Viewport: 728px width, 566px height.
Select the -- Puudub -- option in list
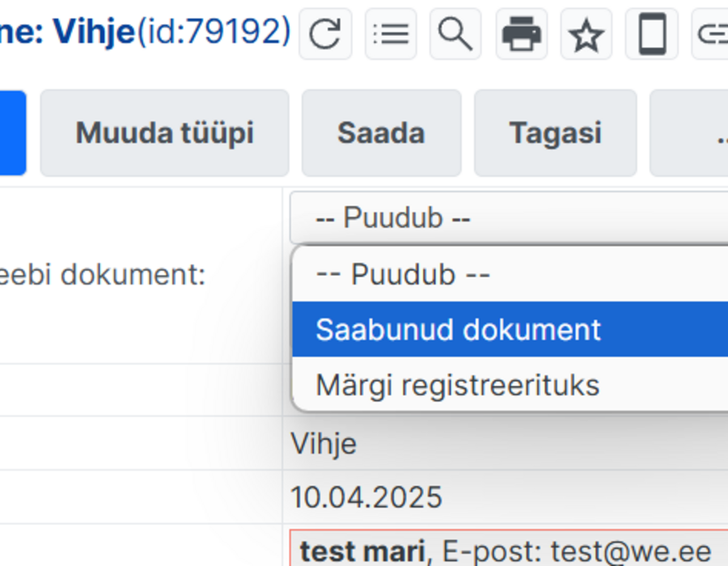(510, 274)
